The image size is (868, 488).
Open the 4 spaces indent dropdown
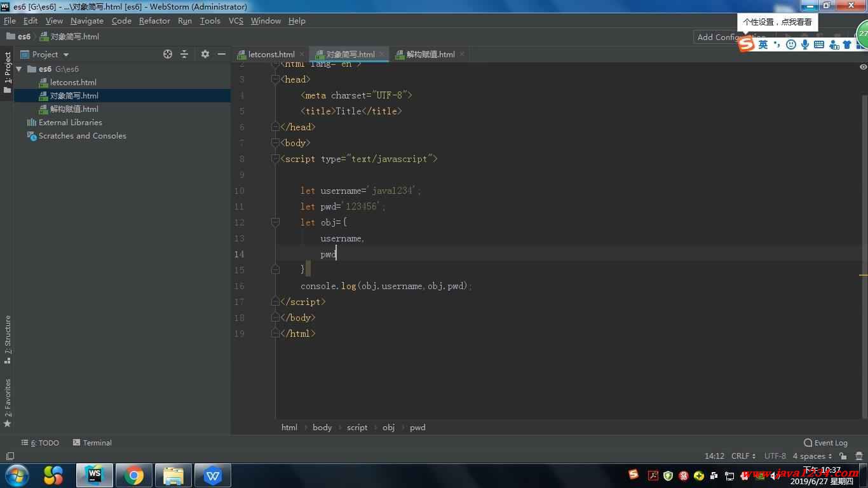coord(812,456)
